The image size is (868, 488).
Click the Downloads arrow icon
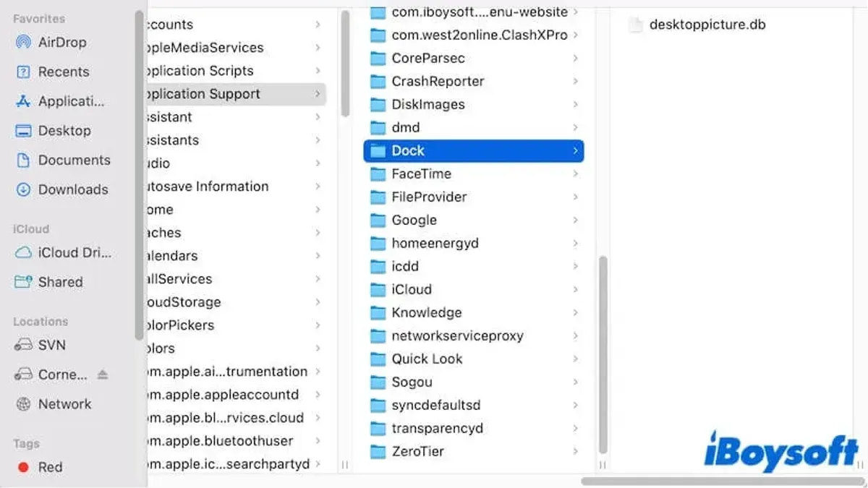point(24,189)
